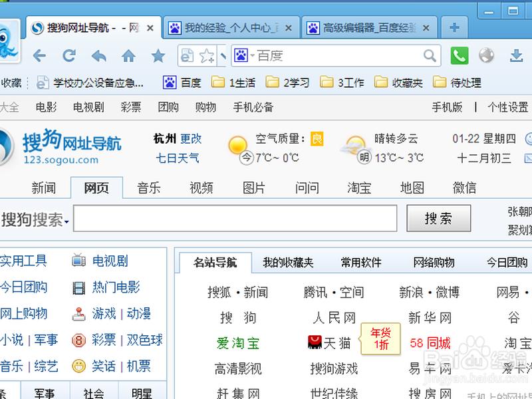This screenshot has height=399, width=532.
Task: Open 双色球 in left sidebar
Action: click(145, 340)
